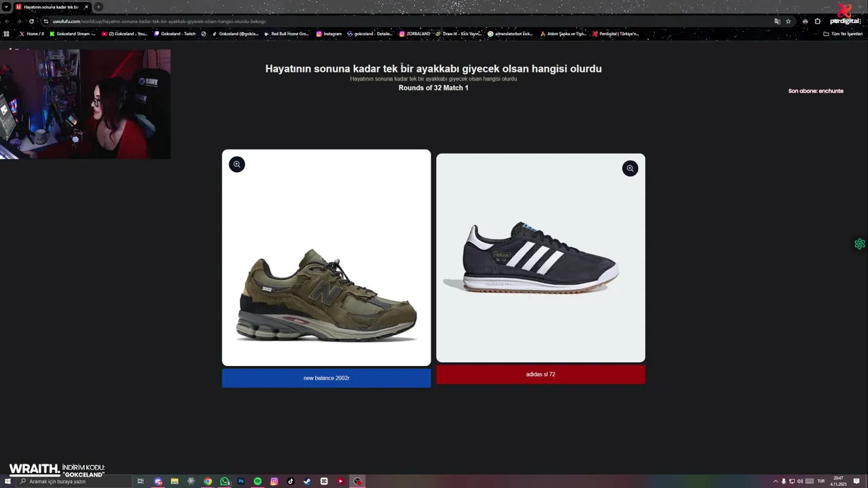Screen dimensions: 868x488
Task: Open a new browser tab
Action: 98,7
